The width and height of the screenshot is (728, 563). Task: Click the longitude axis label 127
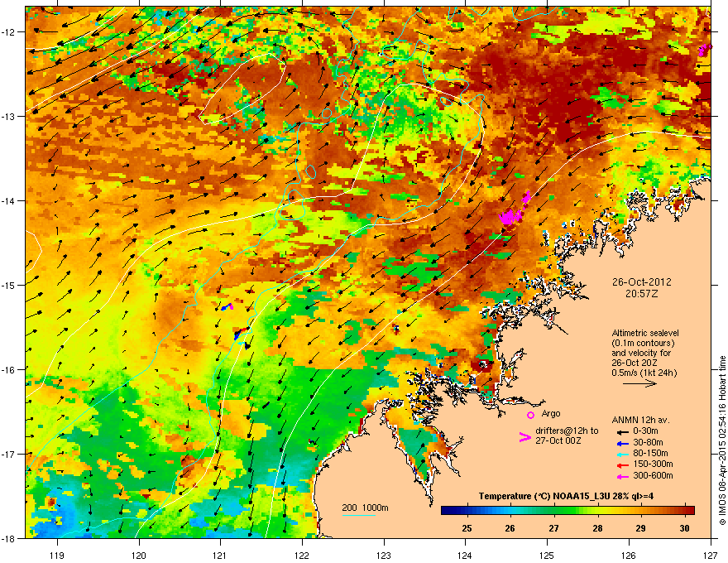point(711,555)
